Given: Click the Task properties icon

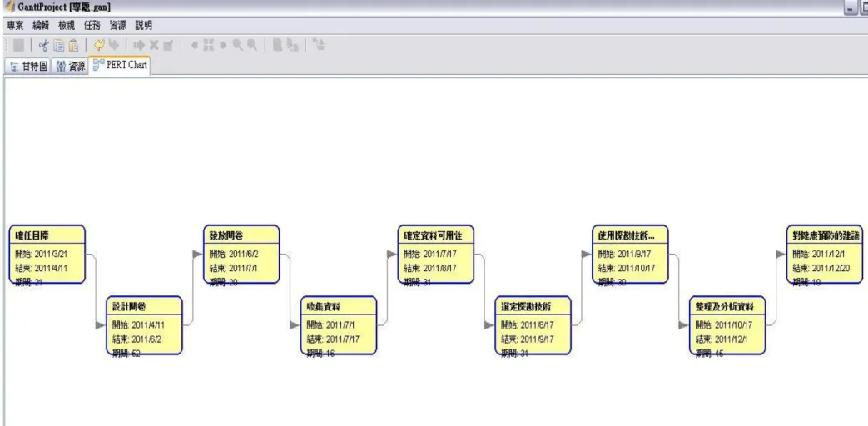Looking at the screenshot, I should coord(168,46).
